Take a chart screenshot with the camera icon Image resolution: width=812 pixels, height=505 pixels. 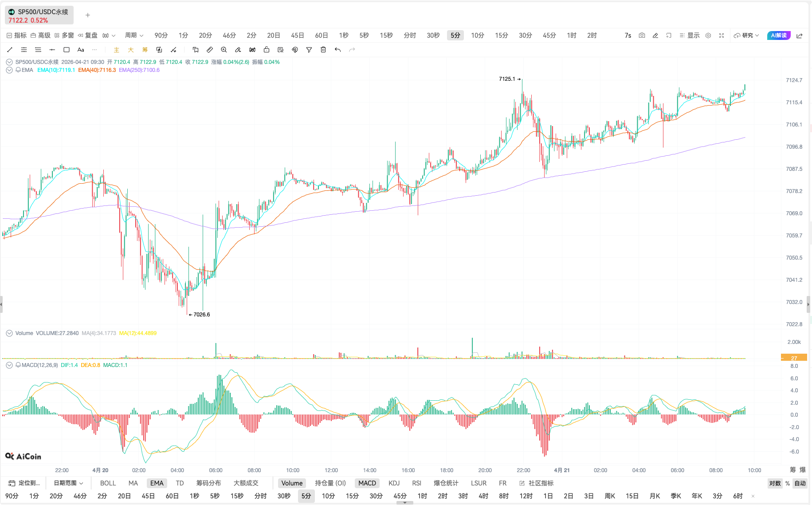(642, 36)
